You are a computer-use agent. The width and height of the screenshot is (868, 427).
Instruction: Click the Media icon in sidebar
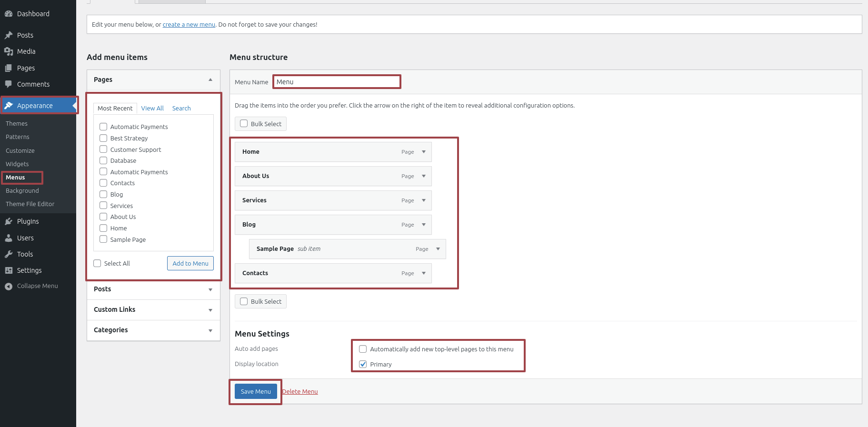9,51
